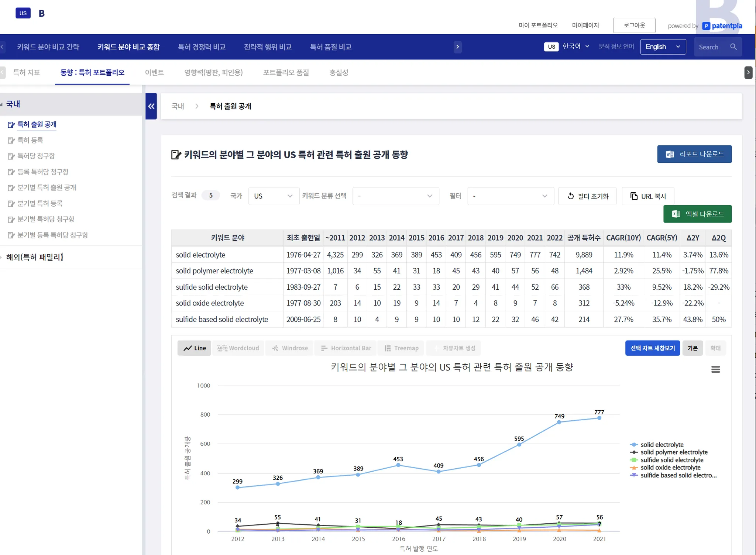Select the Treemap chart tab

click(401, 348)
